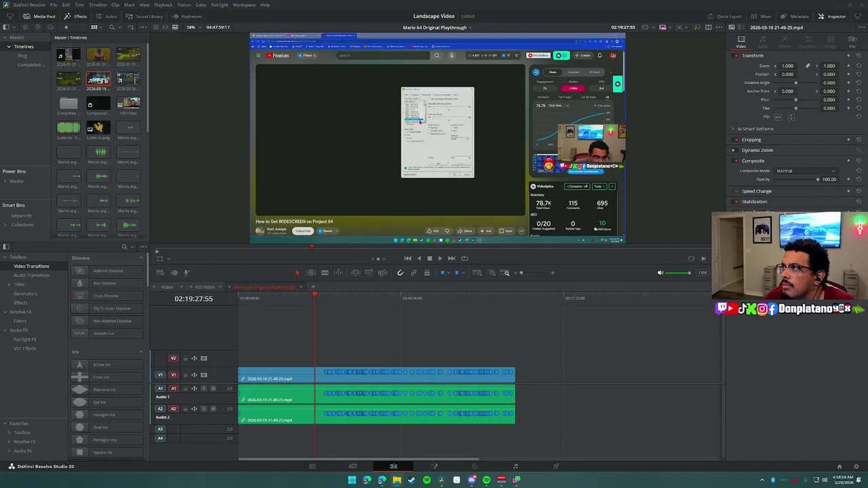Toggle Zoom X and Y link icon

808,66
